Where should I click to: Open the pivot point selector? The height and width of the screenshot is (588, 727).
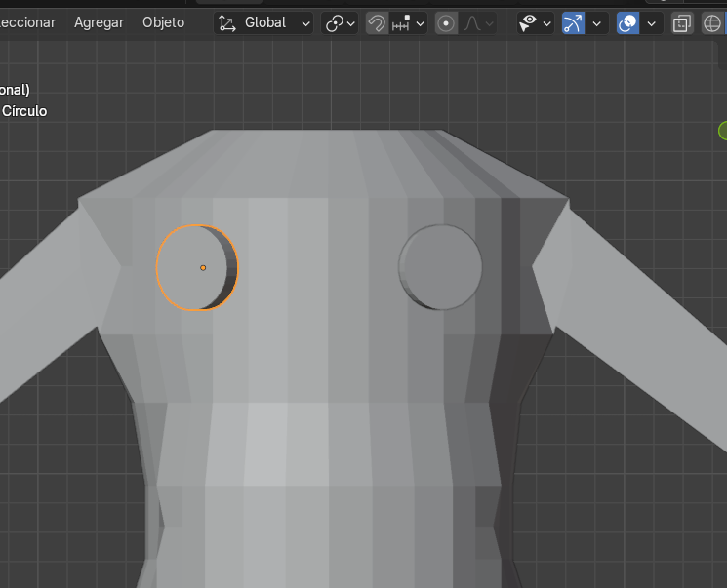click(341, 22)
